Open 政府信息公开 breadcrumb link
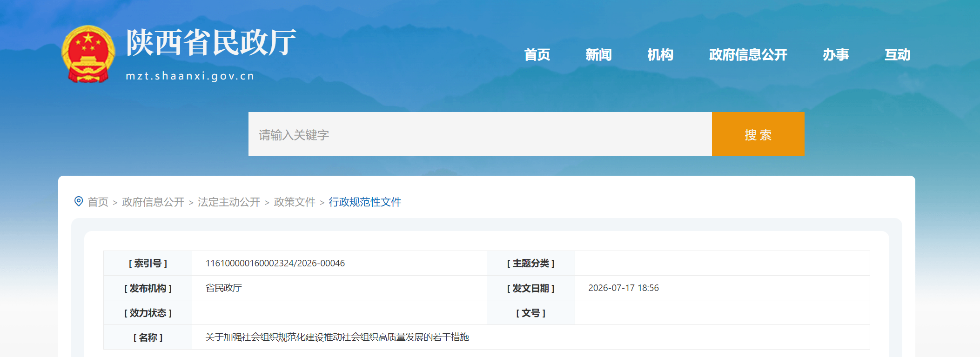This screenshot has width=980, height=357. click(153, 202)
